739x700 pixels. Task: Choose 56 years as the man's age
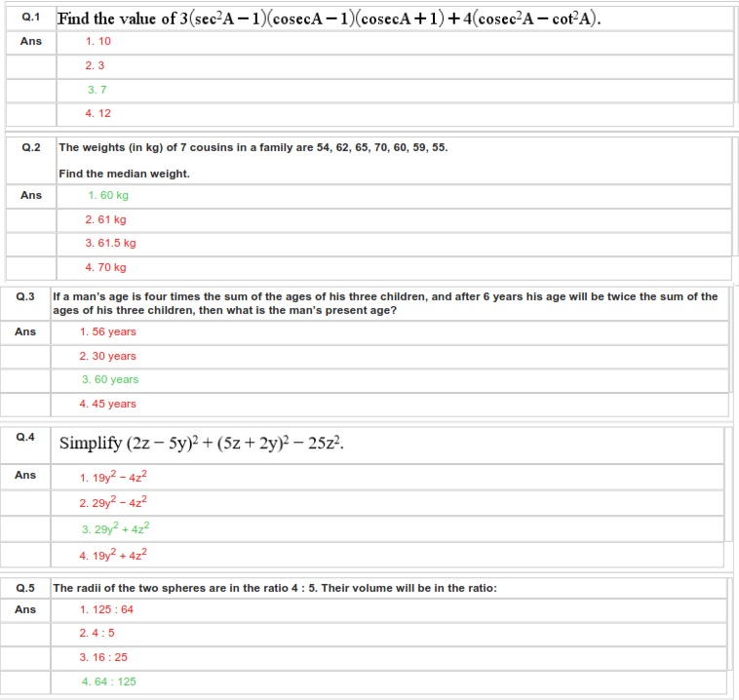coord(108,331)
